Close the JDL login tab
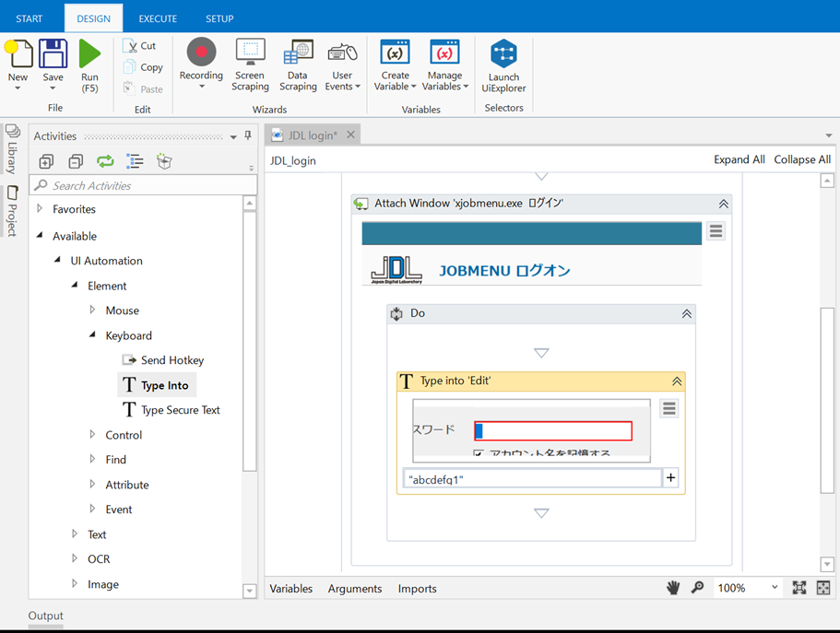Viewport: 840px width, 633px height. point(351,135)
